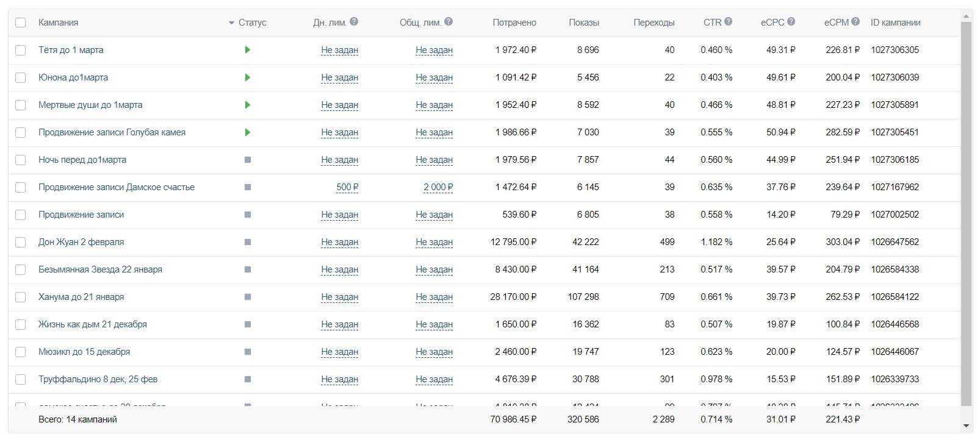Select checkbox for Дон Жуан 2 февраля
The image size is (980, 445).
point(21,242)
